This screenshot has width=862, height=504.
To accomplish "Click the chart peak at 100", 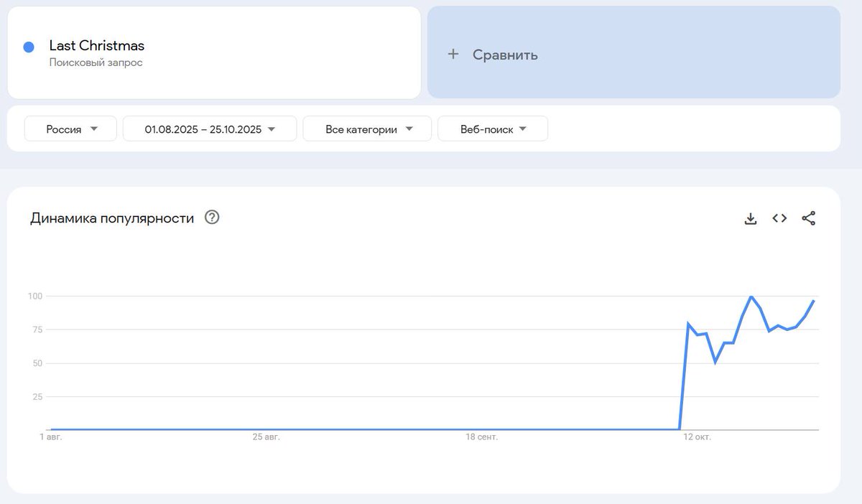I will coord(751,296).
